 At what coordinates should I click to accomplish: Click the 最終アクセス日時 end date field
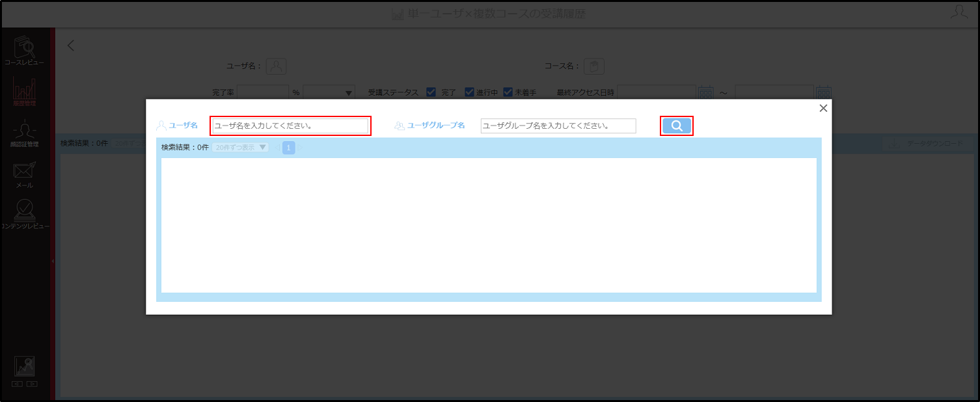click(774, 92)
